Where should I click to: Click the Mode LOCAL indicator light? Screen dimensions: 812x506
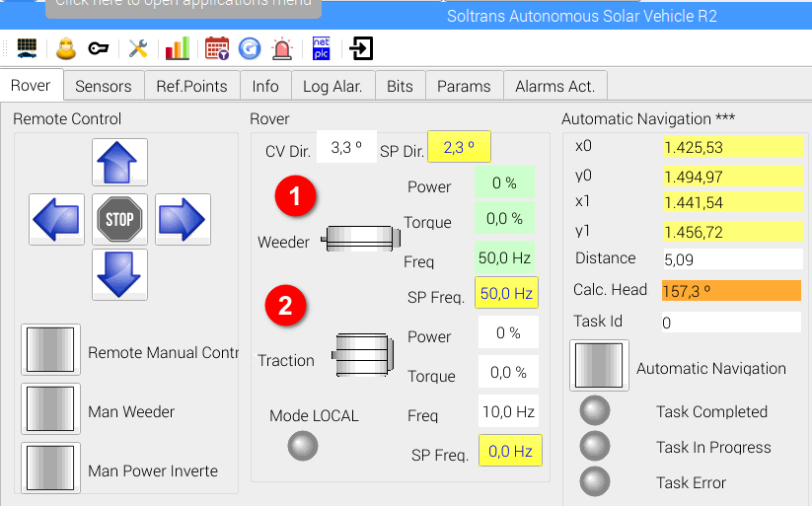[x=303, y=446]
